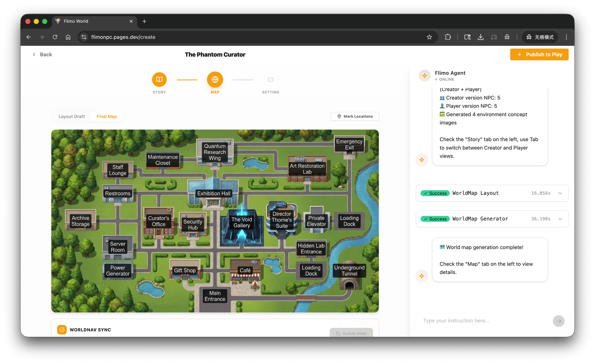Click the WorldNav Sync orange icon

[62, 330]
